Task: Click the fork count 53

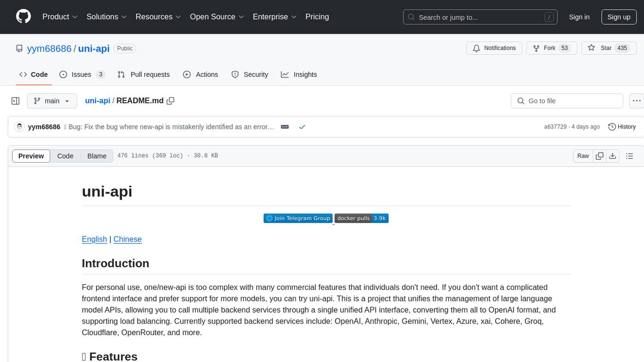Action: (x=564, y=48)
